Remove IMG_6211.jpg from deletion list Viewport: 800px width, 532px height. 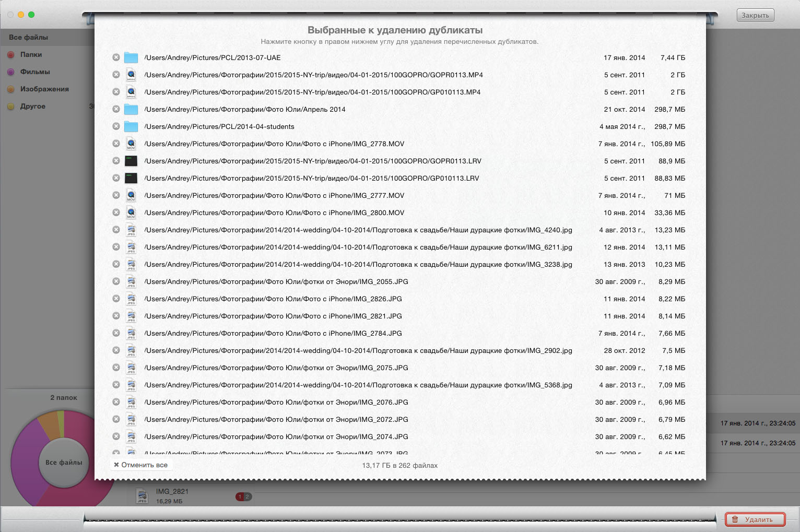[x=116, y=247]
